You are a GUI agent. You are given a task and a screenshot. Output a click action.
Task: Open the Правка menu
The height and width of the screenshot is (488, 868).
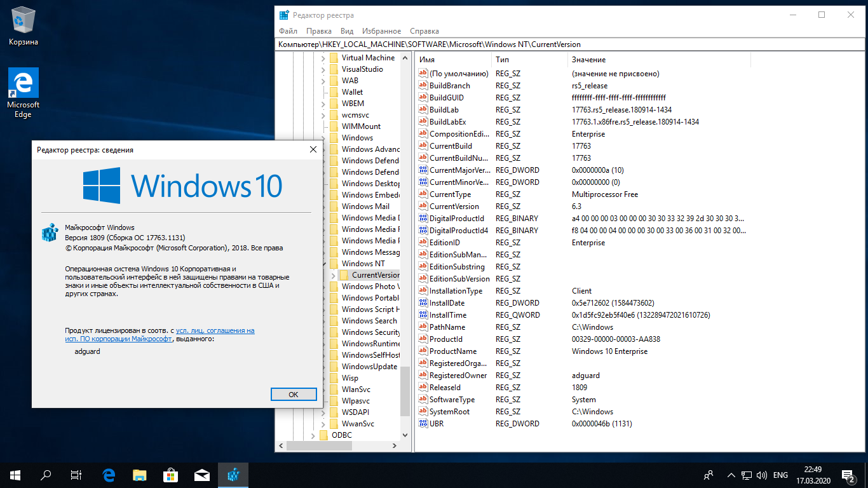click(318, 31)
